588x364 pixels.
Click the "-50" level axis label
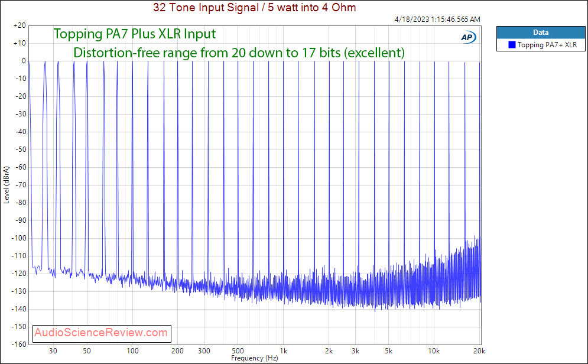point(20,149)
